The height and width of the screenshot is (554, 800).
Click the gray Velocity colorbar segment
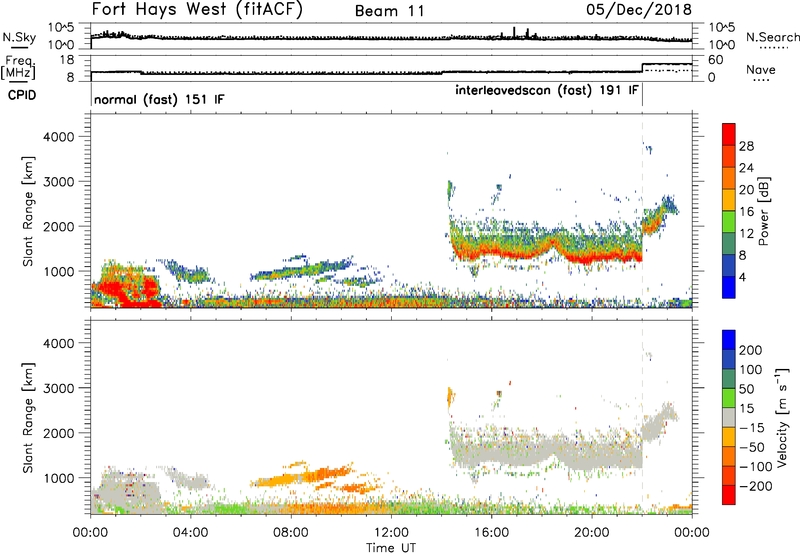[x=729, y=417]
